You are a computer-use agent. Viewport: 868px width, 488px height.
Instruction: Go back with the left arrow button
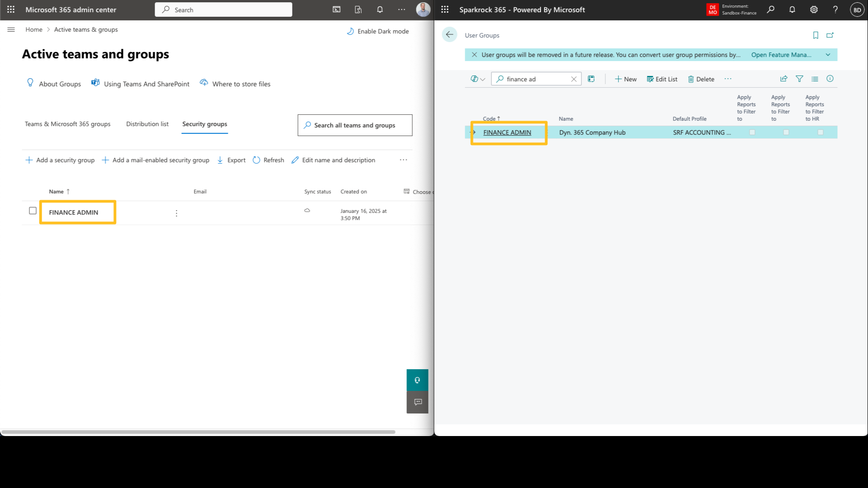[449, 35]
